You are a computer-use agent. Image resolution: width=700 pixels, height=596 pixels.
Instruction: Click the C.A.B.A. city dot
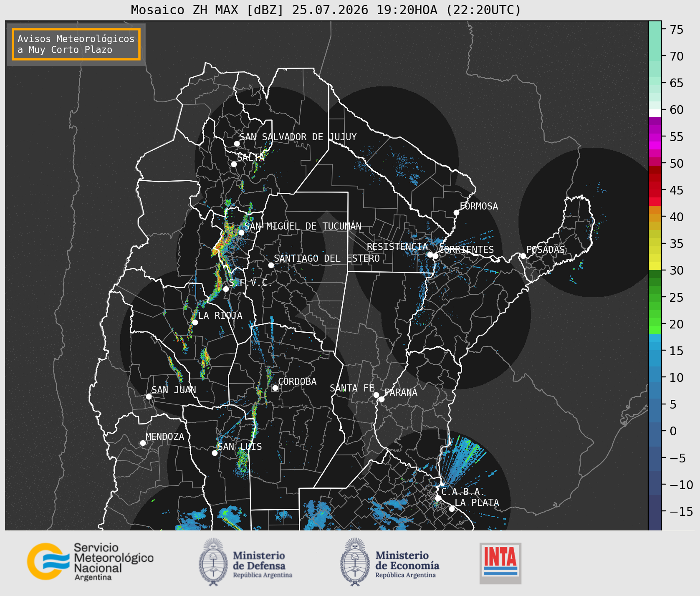point(438,498)
